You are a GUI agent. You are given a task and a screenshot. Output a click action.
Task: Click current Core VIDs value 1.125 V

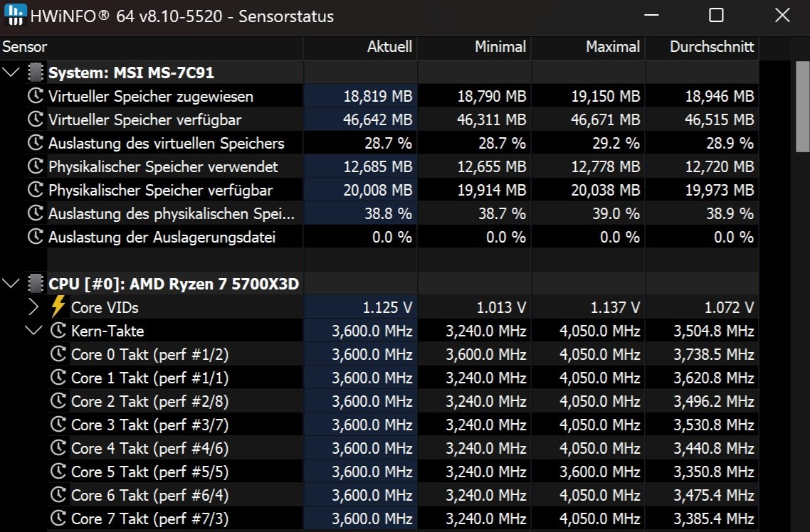click(x=387, y=307)
